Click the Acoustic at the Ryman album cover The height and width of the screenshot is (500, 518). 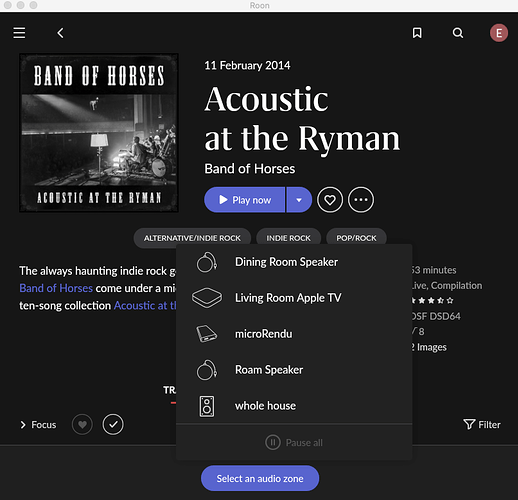pos(99,133)
